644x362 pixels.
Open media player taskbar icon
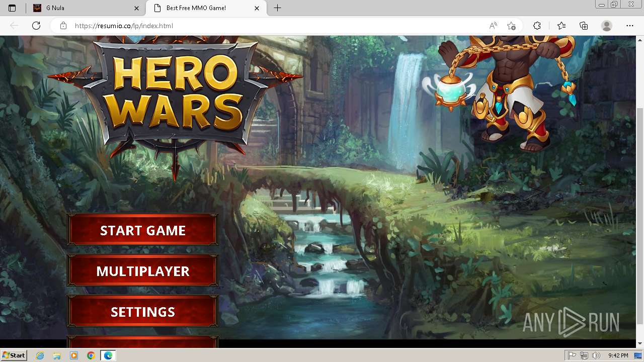coord(74,355)
